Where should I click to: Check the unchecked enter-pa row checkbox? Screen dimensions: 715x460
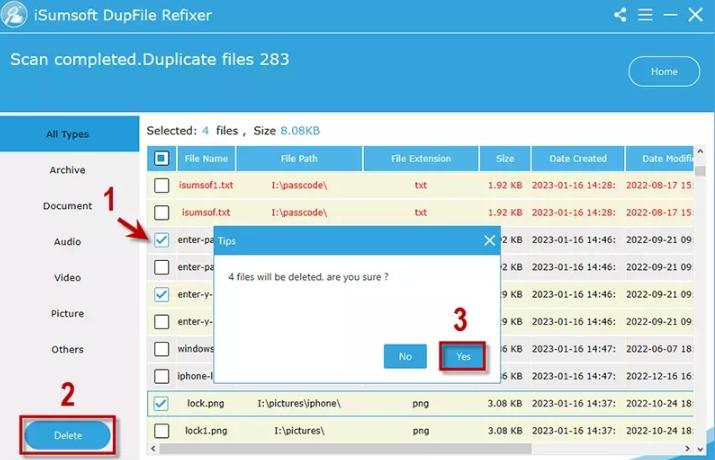coord(161,267)
